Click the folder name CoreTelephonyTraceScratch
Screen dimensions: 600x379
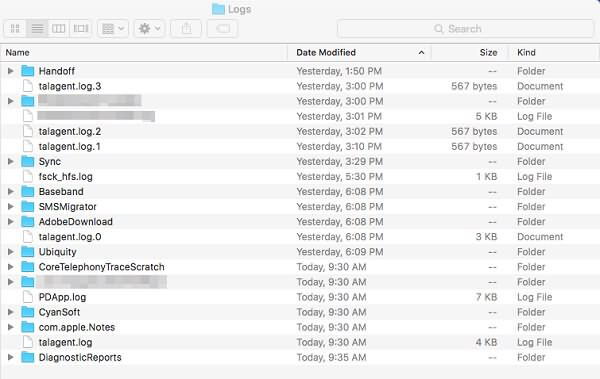101,267
